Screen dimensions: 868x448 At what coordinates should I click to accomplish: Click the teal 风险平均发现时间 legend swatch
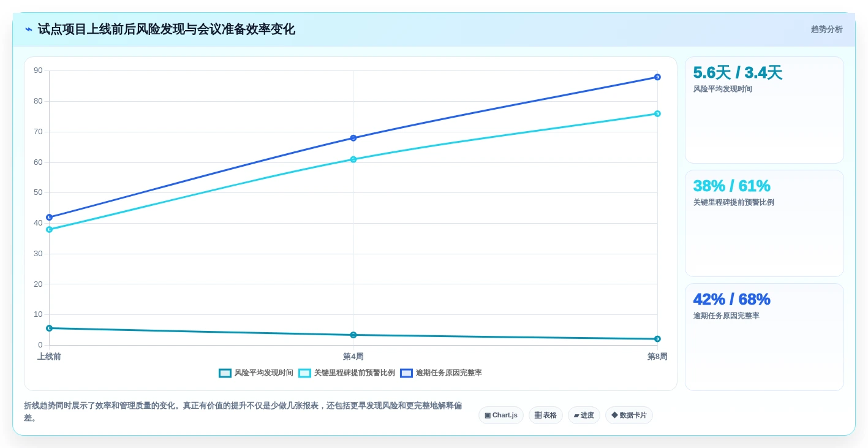click(x=225, y=373)
